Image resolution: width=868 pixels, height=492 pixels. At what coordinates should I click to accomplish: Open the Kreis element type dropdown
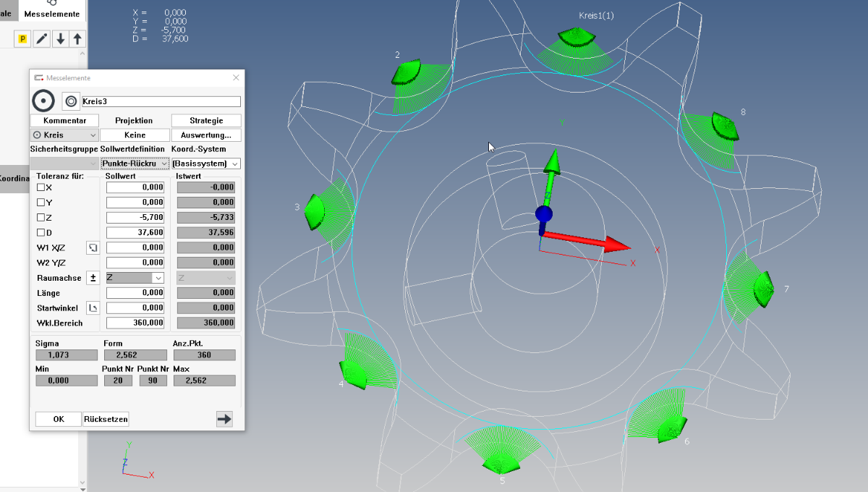(x=64, y=135)
